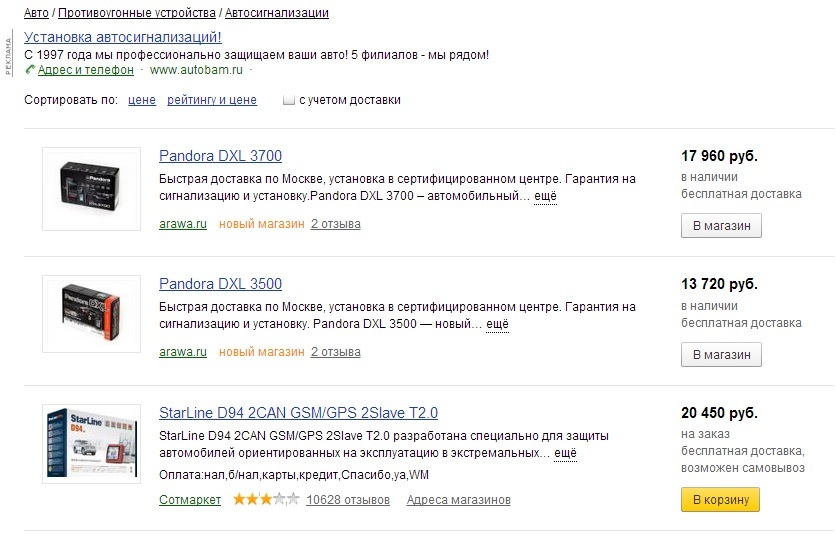Click 'В магазин' for Pandora DXL 3500

(721, 354)
